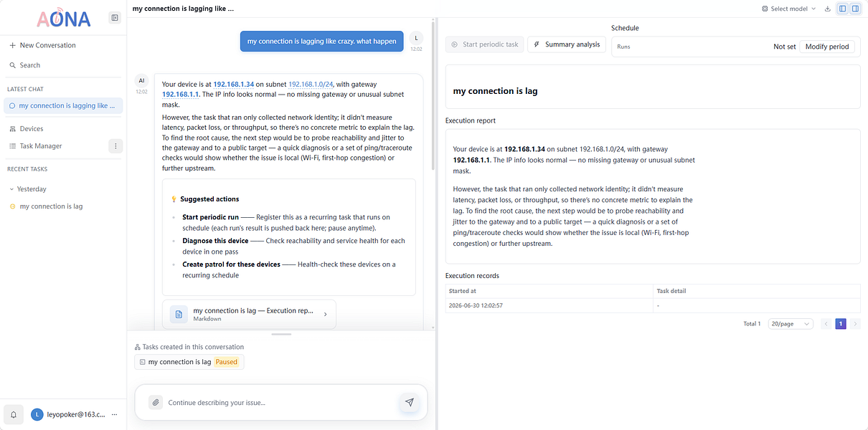Toggle the right split-view layout icon
This screenshot has height=430, width=868.
(x=855, y=9)
